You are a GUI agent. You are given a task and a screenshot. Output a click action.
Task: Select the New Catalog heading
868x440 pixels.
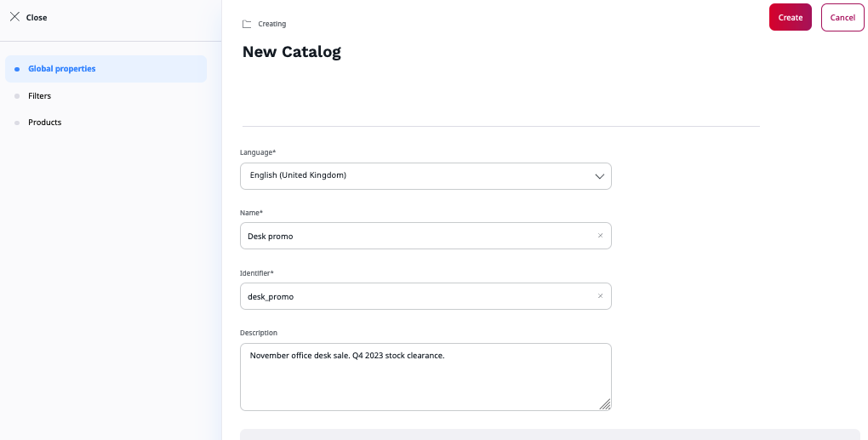click(292, 52)
